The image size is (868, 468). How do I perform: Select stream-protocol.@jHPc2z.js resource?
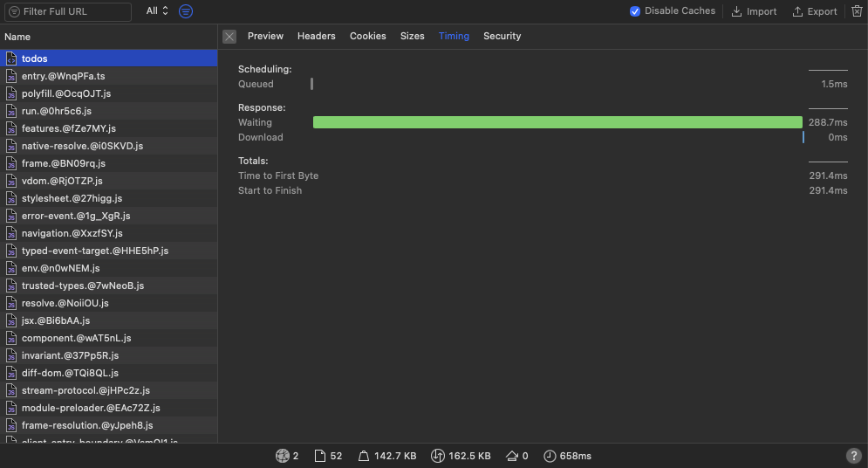pyautogui.click(x=108, y=390)
